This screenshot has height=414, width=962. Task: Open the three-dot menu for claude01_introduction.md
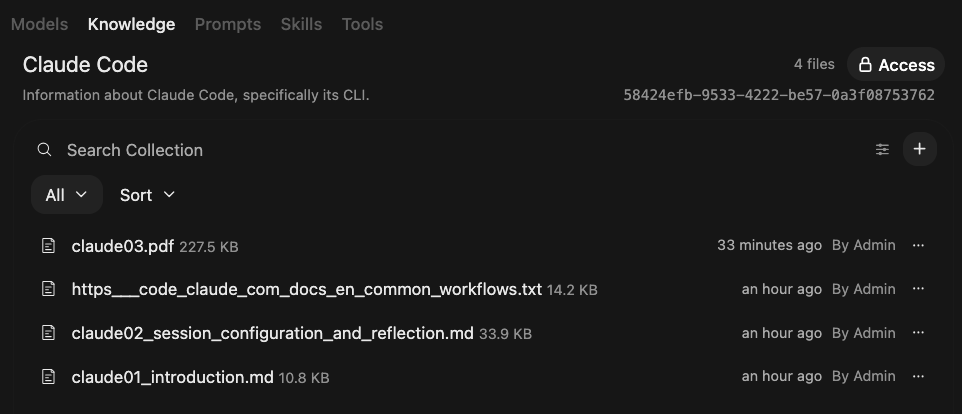[x=918, y=376]
